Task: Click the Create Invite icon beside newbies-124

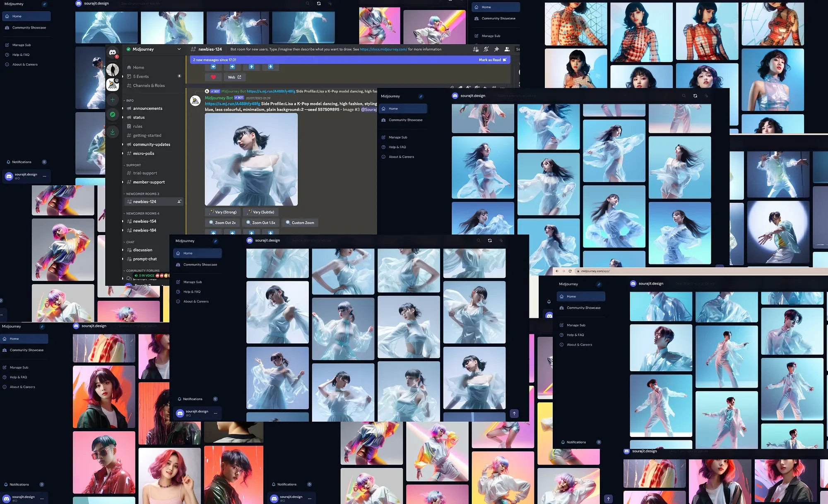Action: 179,202
